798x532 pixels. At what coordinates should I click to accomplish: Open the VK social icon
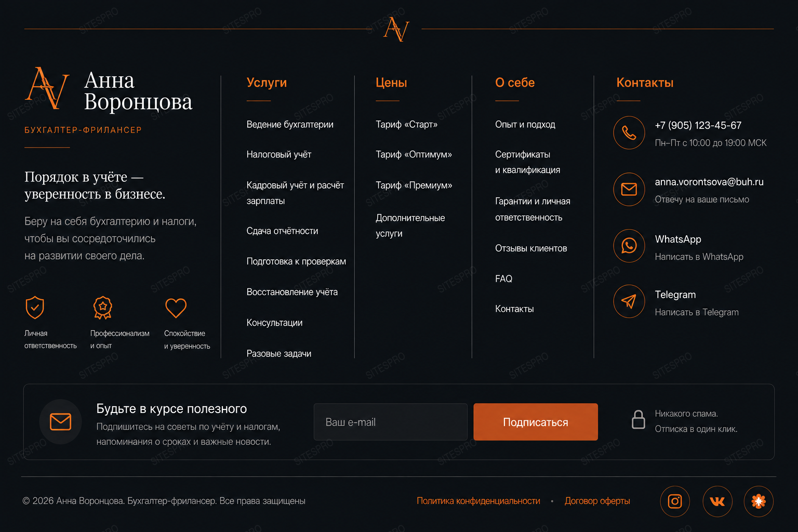pyautogui.click(x=717, y=501)
